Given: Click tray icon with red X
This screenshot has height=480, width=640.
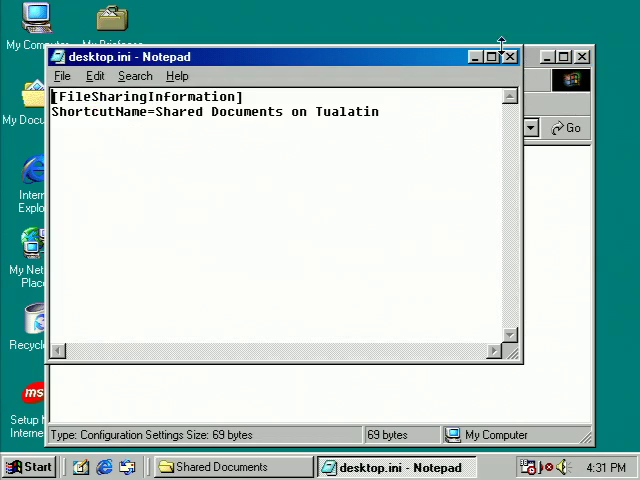Looking at the screenshot, I should tap(547, 467).
